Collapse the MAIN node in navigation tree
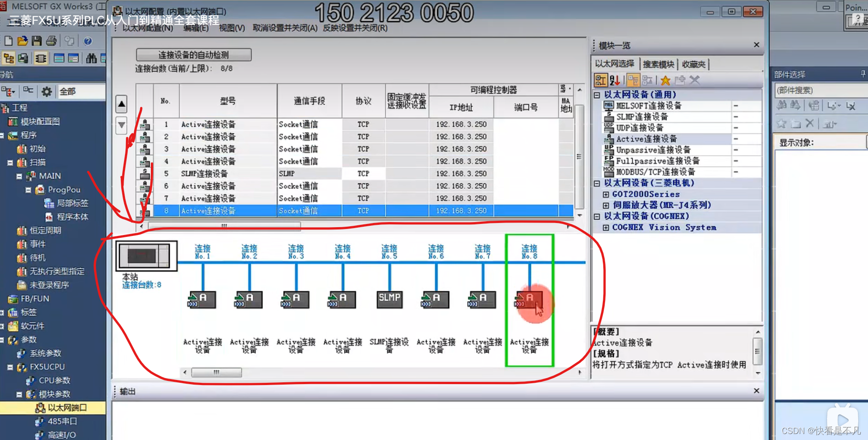 pos(19,176)
